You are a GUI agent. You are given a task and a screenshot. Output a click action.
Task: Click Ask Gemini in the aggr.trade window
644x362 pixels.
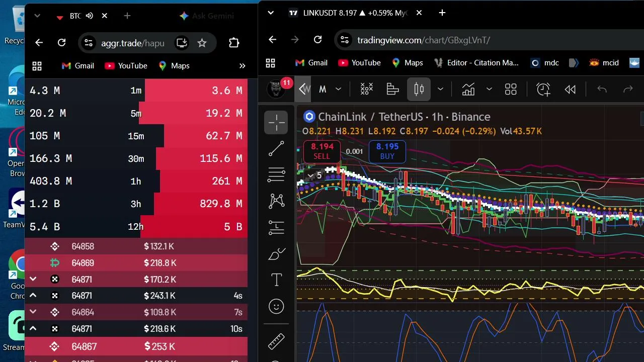(x=206, y=16)
